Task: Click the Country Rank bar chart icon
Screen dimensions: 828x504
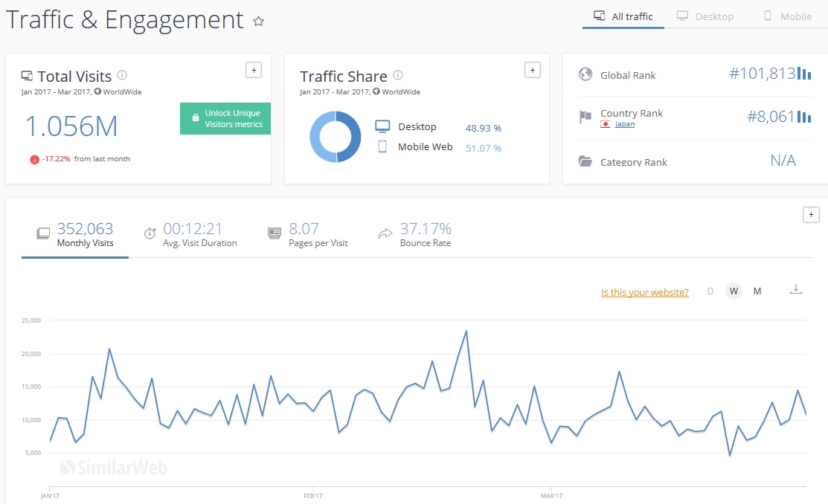Action: pyautogui.click(x=804, y=117)
